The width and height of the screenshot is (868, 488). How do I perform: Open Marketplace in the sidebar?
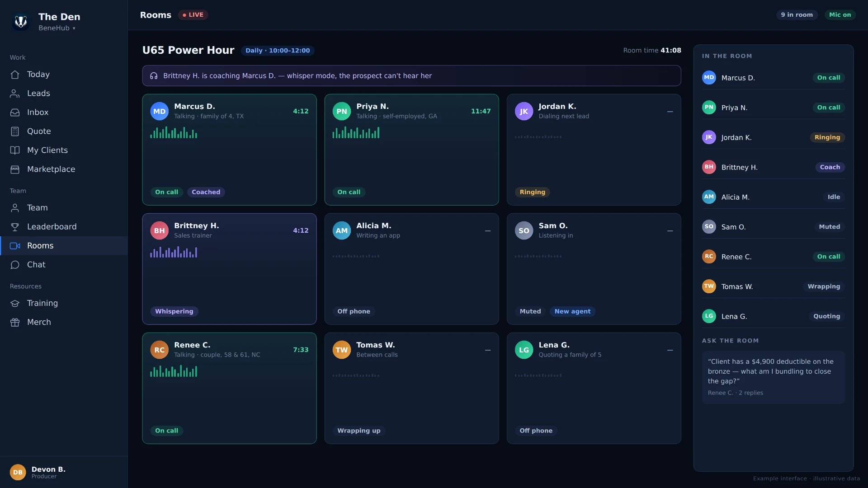click(64, 169)
